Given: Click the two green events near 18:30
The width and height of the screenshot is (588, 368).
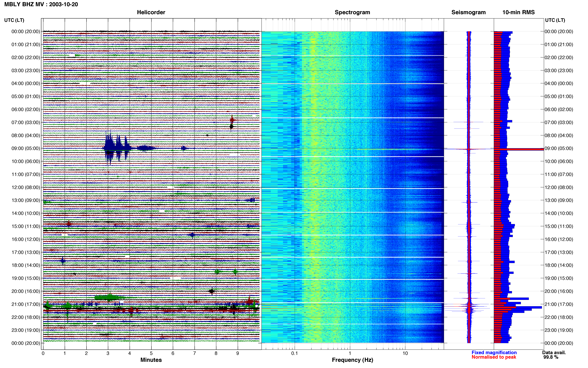Looking at the screenshot, I should pos(226,271).
